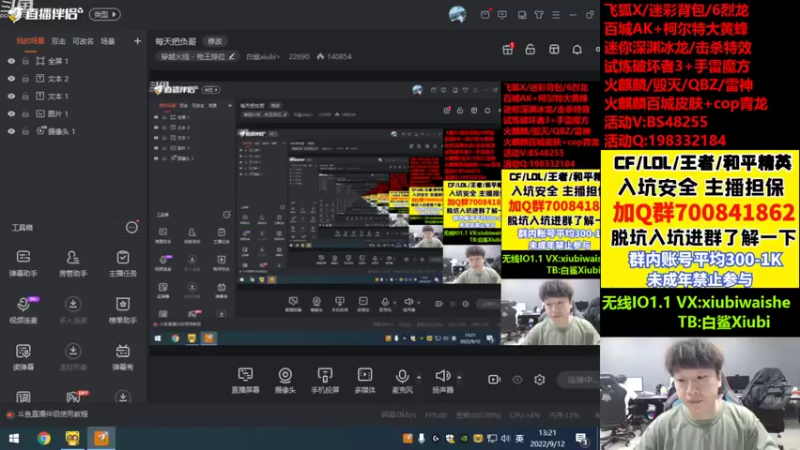The height and width of the screenshot is (450, 800).
Task: Expand the speaker options arrow
Action: [459, 378]
